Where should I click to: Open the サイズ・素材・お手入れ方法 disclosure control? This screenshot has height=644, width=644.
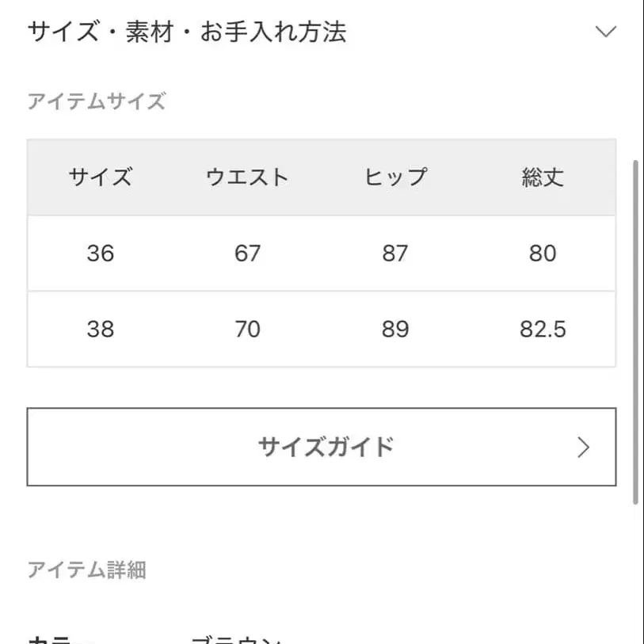[x=606, y=32]
